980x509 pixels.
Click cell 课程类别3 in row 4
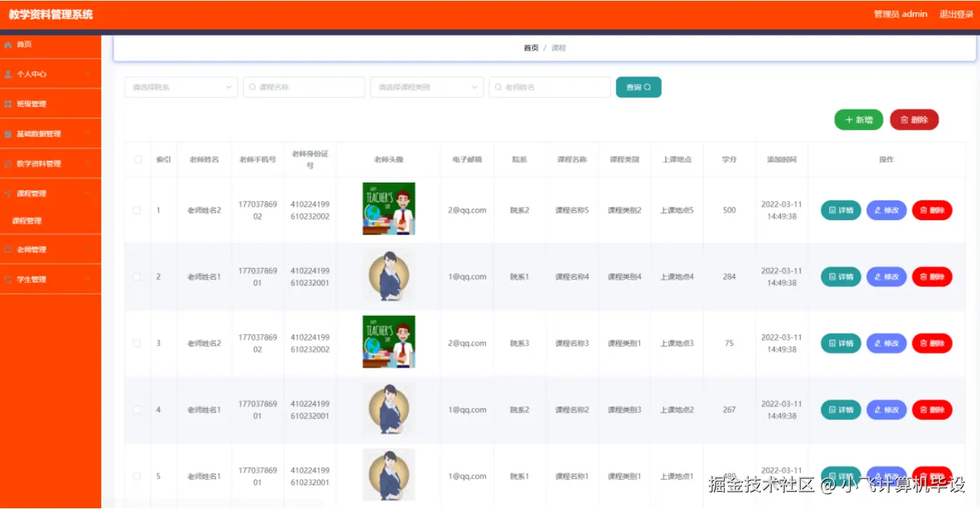pos(625,410)
